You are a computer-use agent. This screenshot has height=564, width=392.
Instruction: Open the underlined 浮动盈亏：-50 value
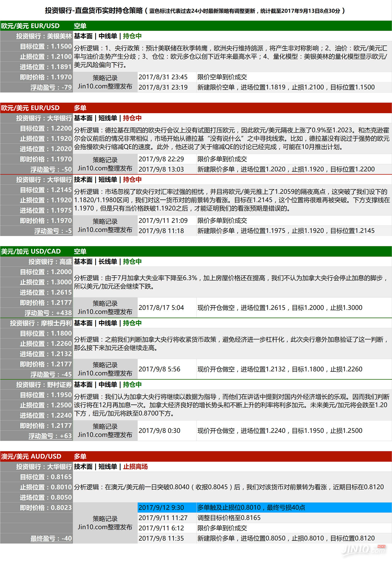pyautogui.click(x=51, y=169)
